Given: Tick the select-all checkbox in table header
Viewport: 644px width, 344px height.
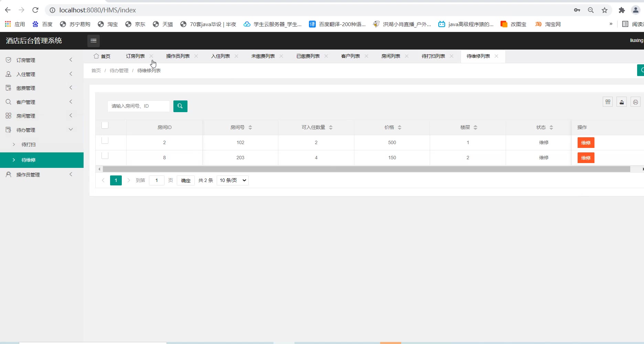Looking at the screenshot, I should (x=105, y=125).
